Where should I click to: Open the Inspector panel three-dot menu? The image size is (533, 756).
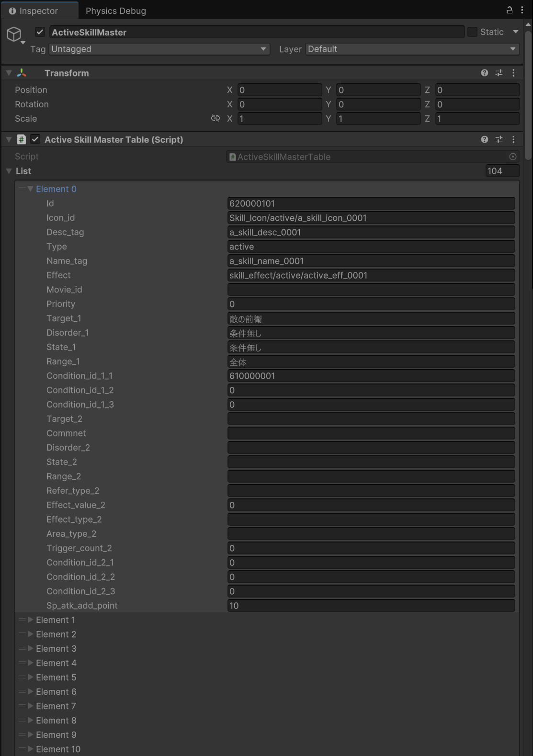522,10
